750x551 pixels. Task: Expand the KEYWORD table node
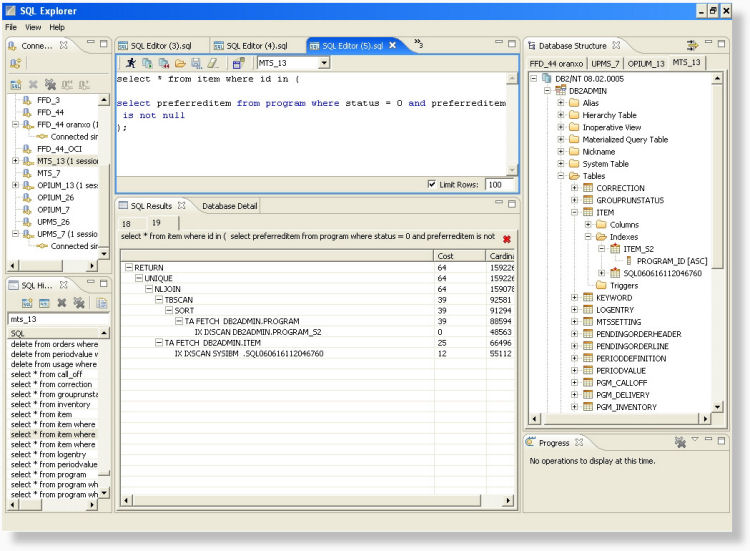click(575, 297)
